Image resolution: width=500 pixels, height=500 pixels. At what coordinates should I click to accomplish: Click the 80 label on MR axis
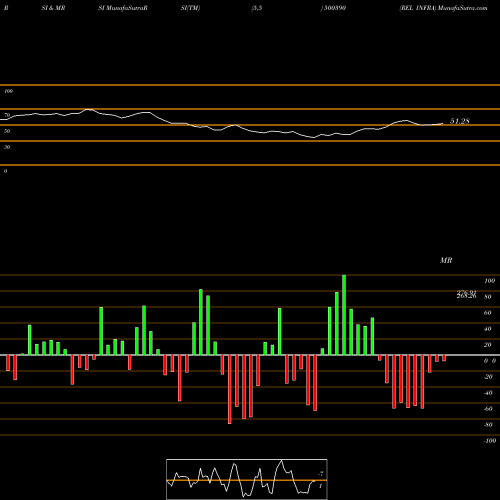pos(488,297)
